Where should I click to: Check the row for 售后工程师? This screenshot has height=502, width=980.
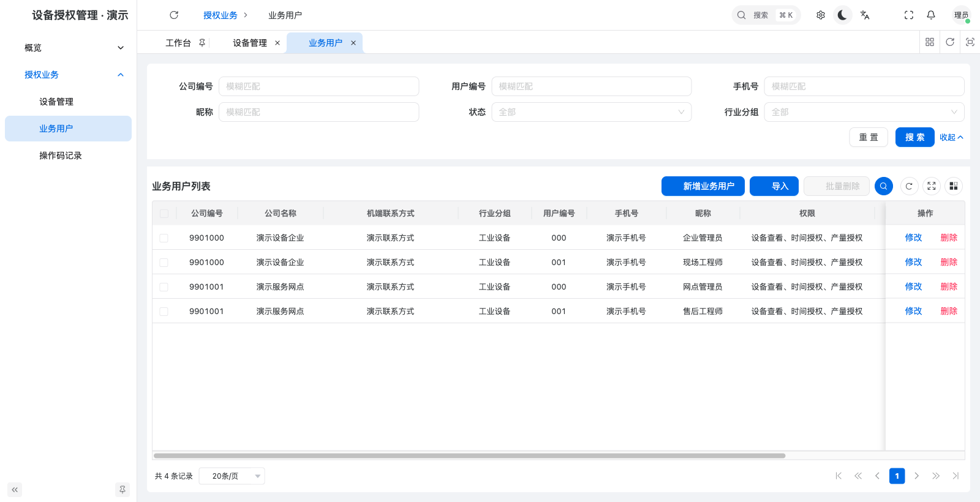pyautogui.click(x=164, y=312)
